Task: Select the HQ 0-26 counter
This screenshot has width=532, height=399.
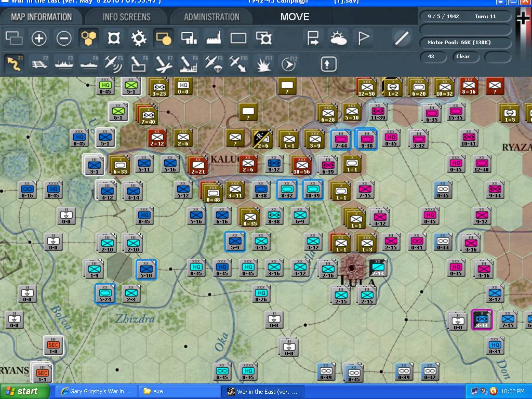Action: coord(261,294)
